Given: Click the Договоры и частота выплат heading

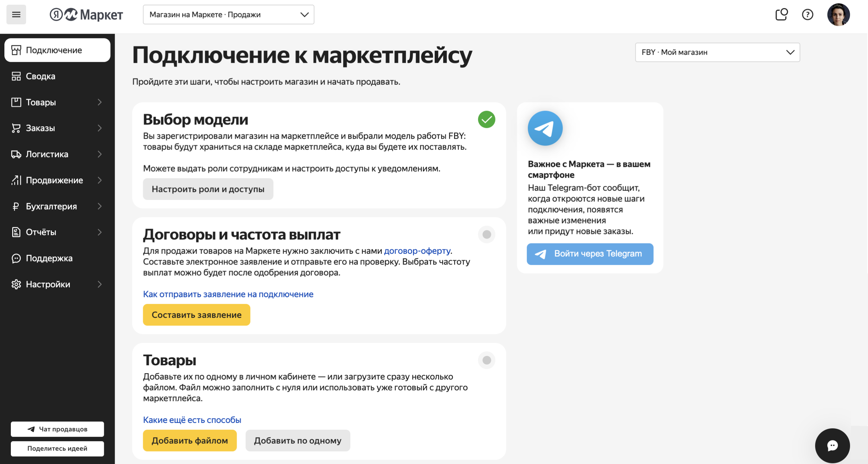Looking at the screenshot, I should (x=241, y=234).
